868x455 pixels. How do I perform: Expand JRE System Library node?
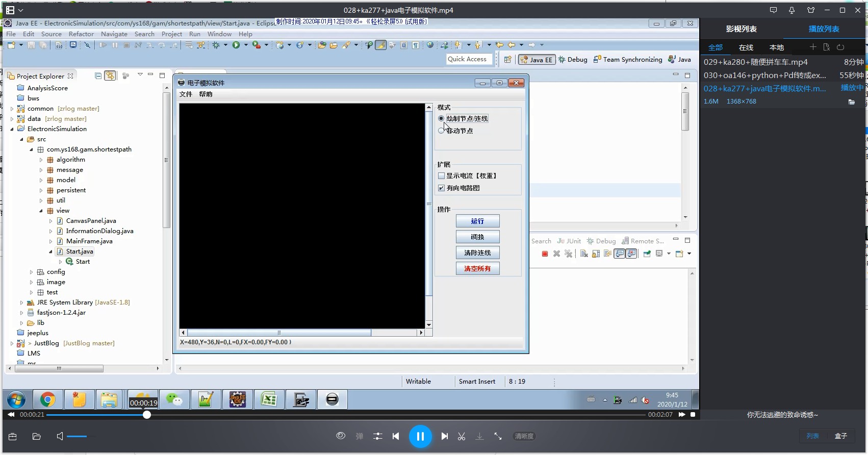(x=21, y=302)
